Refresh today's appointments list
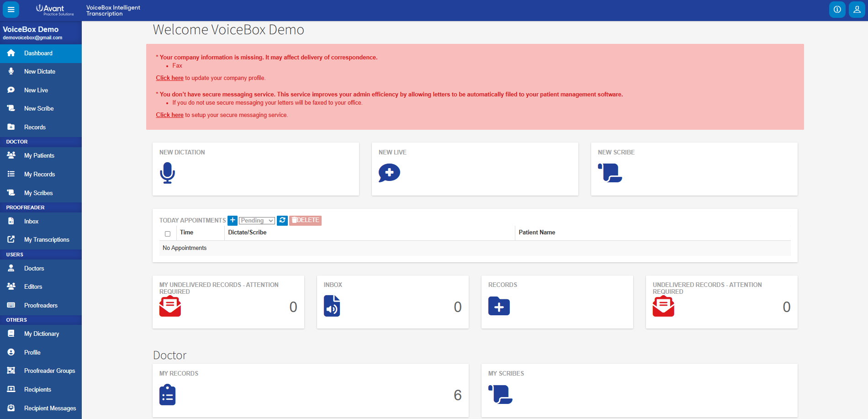Screen dimensions: 868x419 [282, 220]
